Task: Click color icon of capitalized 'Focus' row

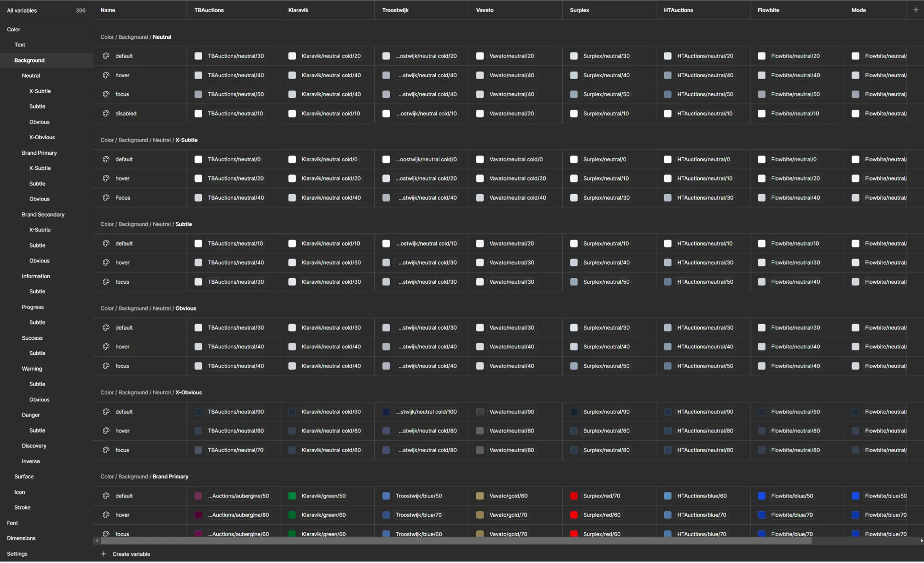Action: [x=106, y=198]
